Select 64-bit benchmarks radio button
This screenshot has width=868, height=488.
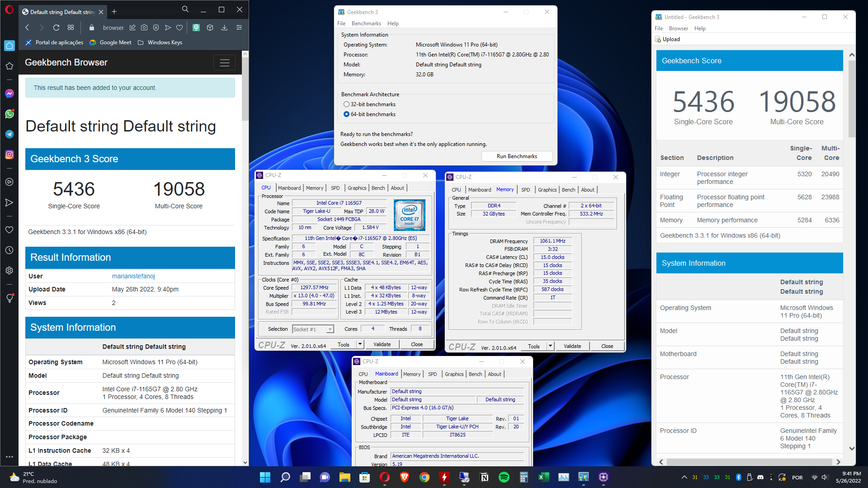point(346,114)
